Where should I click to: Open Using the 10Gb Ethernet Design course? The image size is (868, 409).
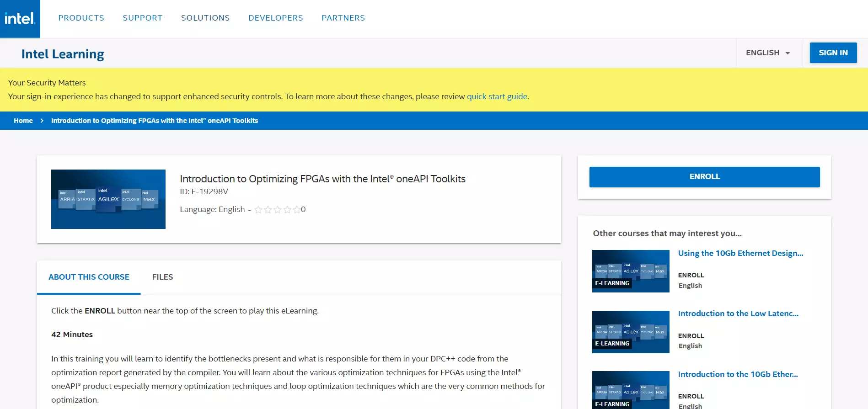pyautogui.click(x=740, y=253)
